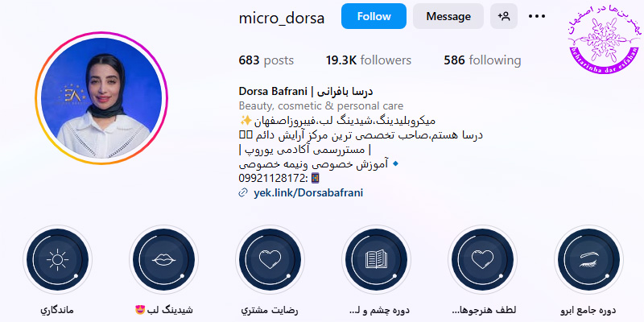Viewport: 644px width, 322px height.
Task: Click Beauty, cosmetic & personal care category
Action: click(x=320, y=105)
